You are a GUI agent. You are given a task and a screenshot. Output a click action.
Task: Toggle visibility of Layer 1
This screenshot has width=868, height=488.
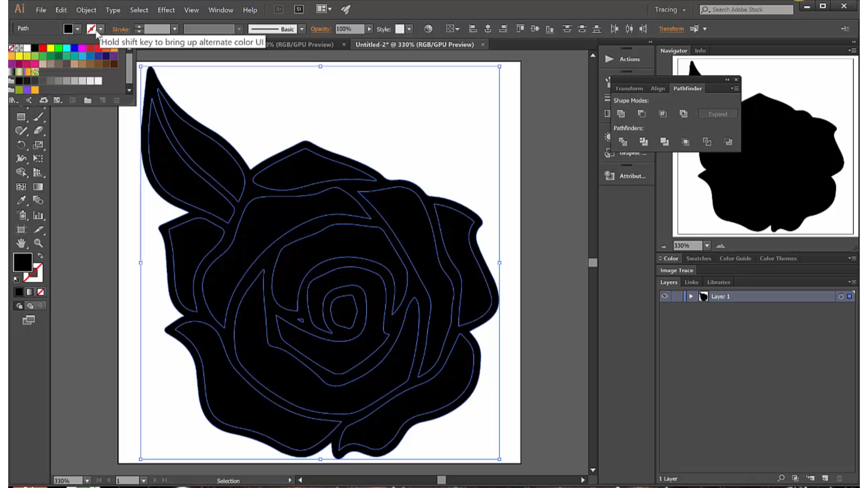click(665, 296)
